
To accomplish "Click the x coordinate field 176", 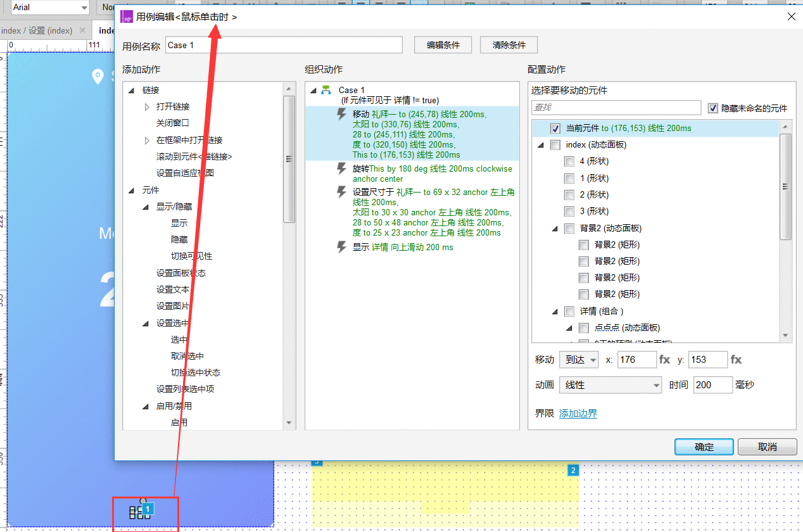I will [x=637, y=360].
